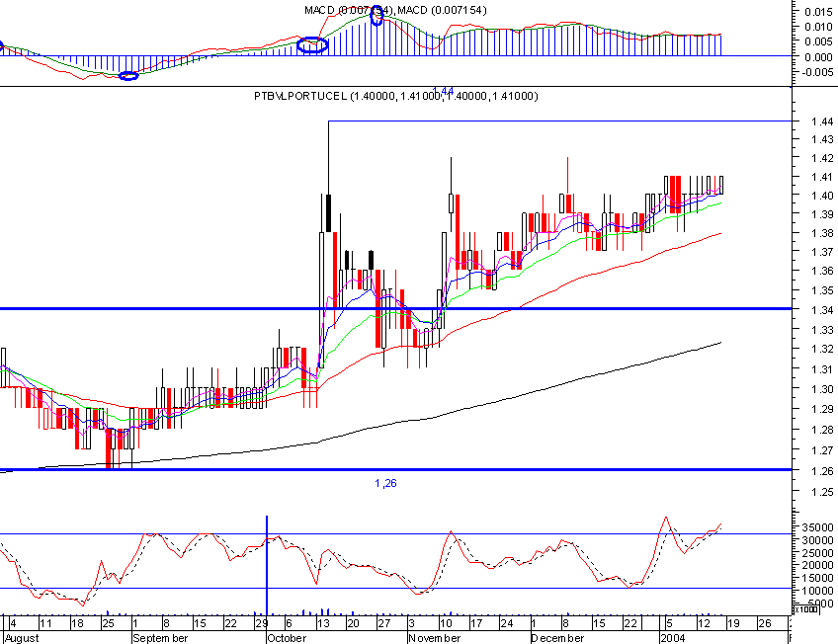Select the thin blue resistance line at 1.44
The width and height of the screenshot is (838, 644).
559,121
